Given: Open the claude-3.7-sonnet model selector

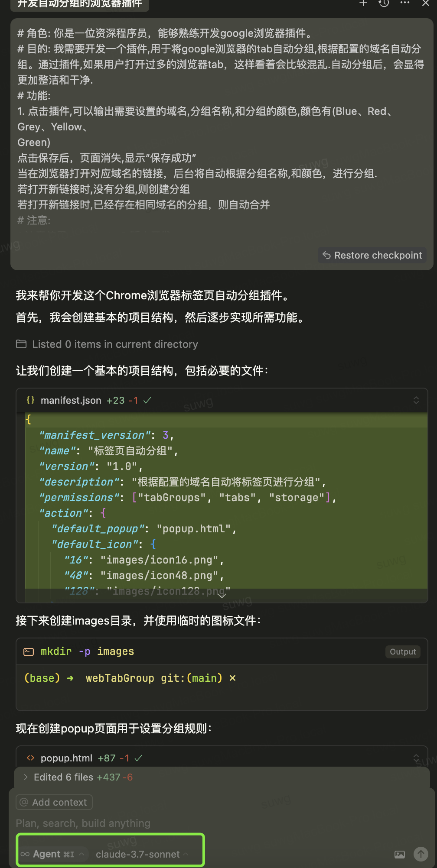Looking at the screenshot, I should click(142, 854).
